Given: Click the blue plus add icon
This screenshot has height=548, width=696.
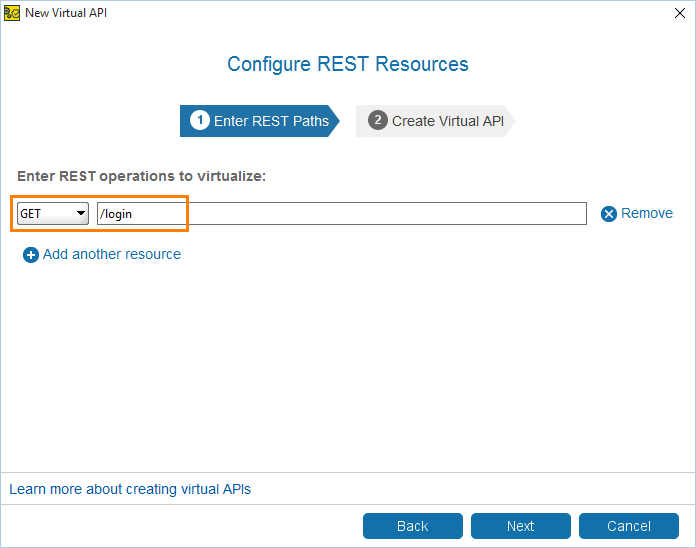Looking at the screenshot, I should [x=31, y=255].
